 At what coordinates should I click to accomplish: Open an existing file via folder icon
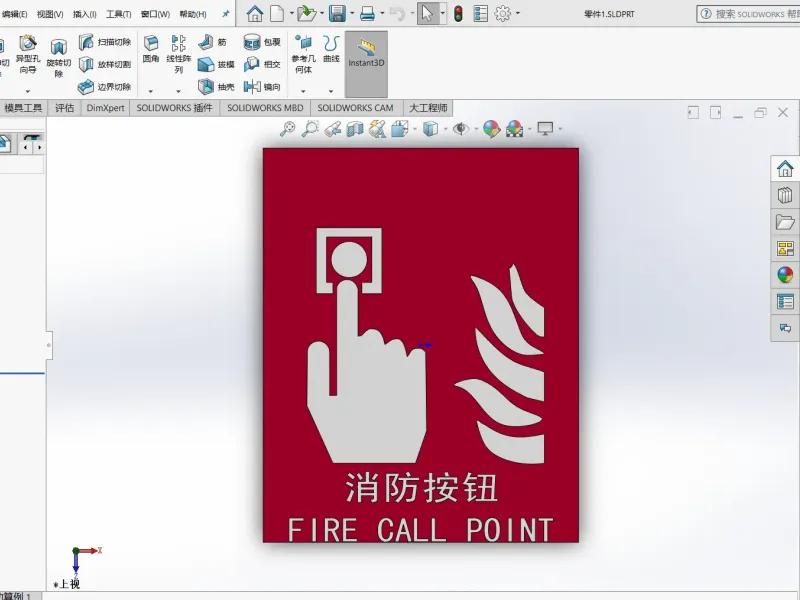click(307, 13)
